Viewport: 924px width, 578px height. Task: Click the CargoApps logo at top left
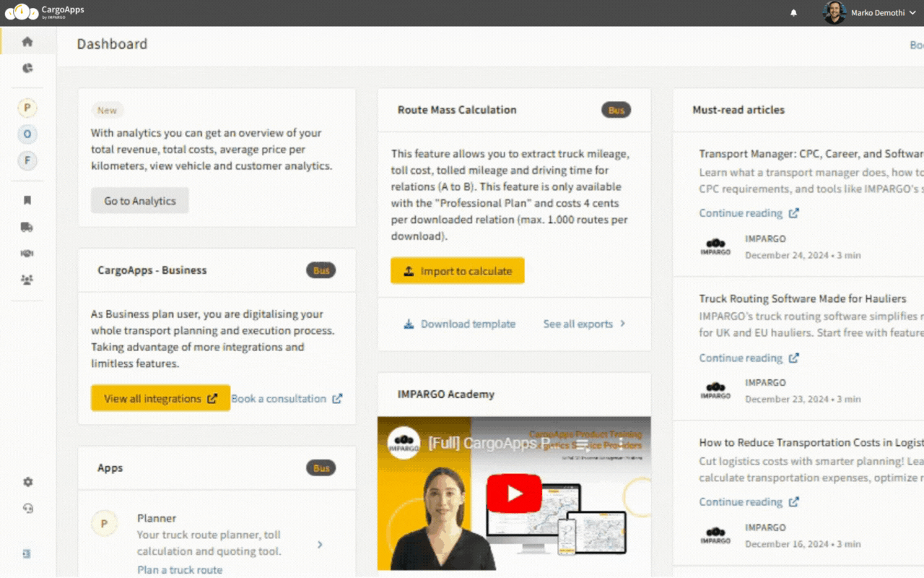[x=42, y=12]
